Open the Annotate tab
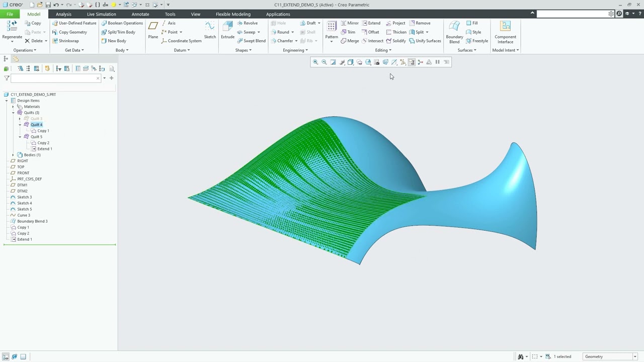Viewport: 644px width, 362px height. 140,14
